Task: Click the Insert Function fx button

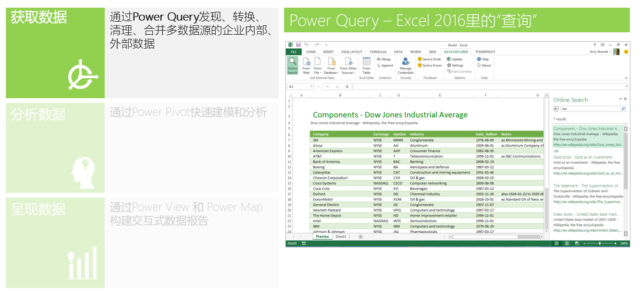Action: [347, 86]
